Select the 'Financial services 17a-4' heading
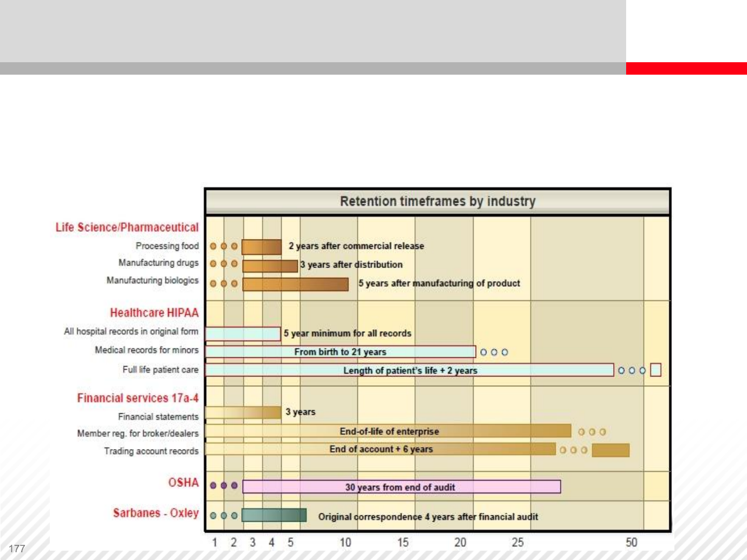The width and height of the screenshot is (747, 560). click(x=138, y=398)
